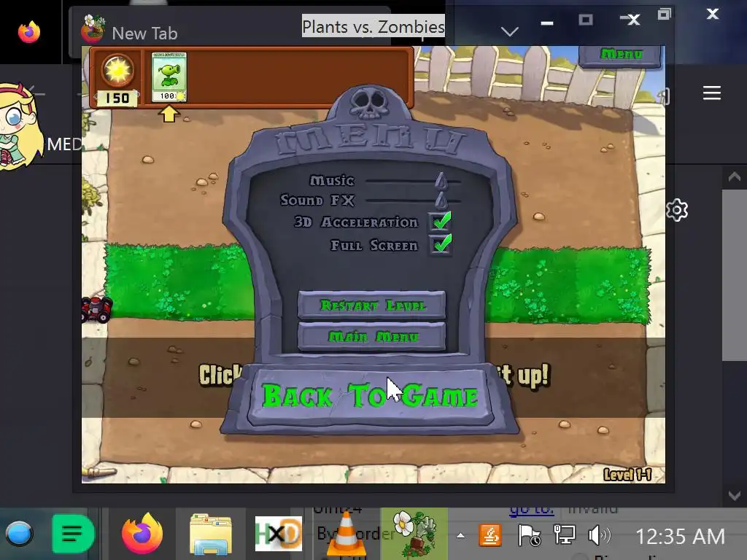Click the sun counter icon
747x560 pixels.
(x=117, y=71)
